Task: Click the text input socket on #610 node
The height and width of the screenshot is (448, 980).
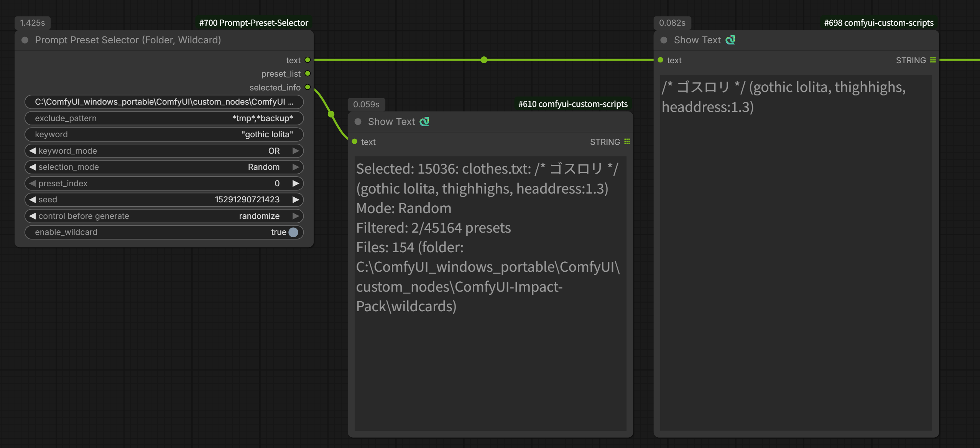Action: 355,142
